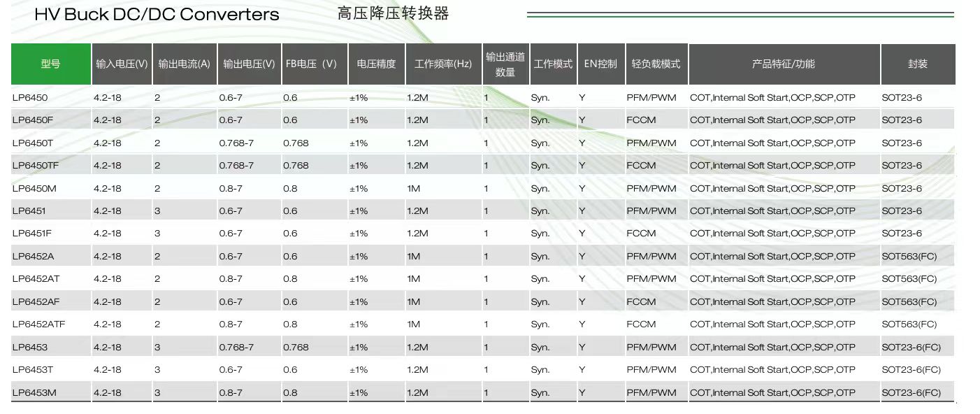Select model cell LP6450M
Image resolution: width=980 pixels, height=414 pixels.
(34, 189)
